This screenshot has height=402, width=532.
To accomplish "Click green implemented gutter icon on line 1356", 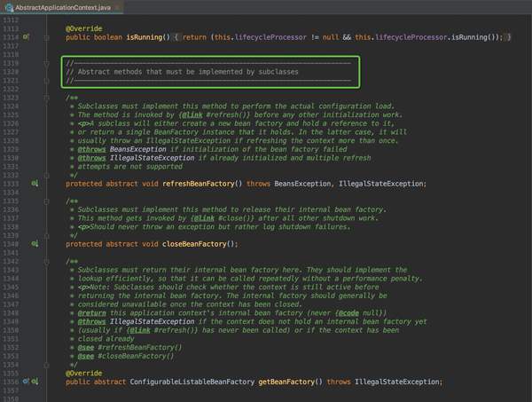I will point(35,382).
